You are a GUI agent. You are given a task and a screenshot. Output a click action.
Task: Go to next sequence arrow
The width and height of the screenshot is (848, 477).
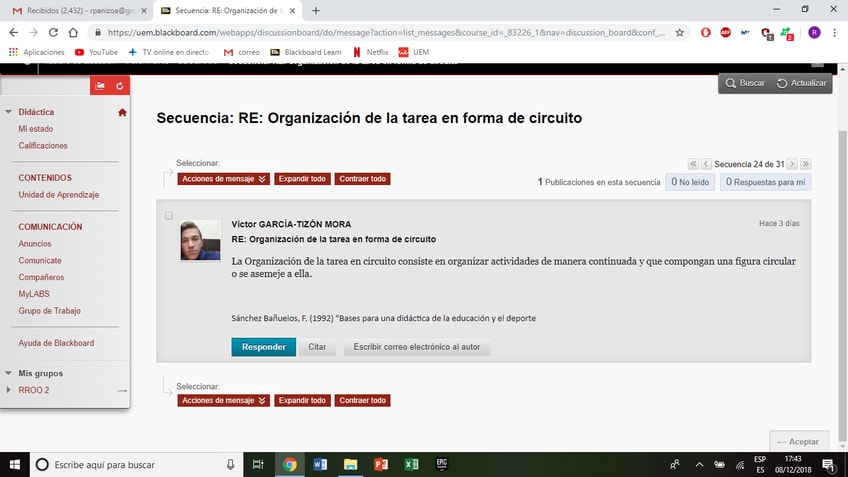coord(792,164)
